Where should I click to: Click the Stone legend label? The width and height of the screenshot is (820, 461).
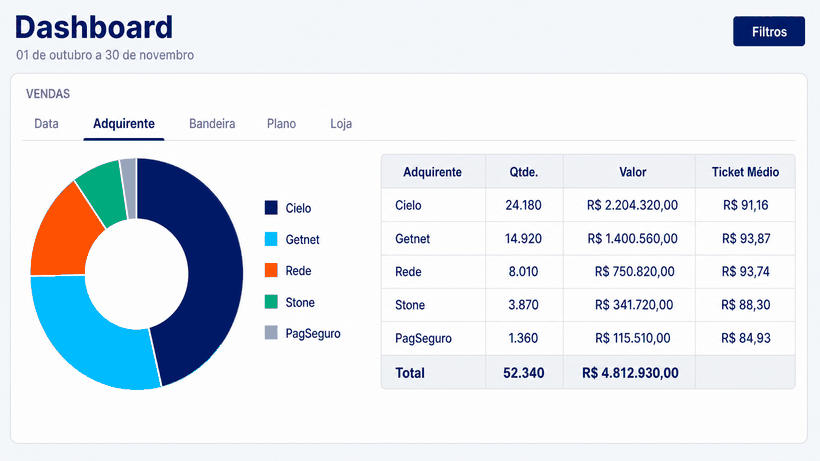pyautogui.click(x=300, y=302)
